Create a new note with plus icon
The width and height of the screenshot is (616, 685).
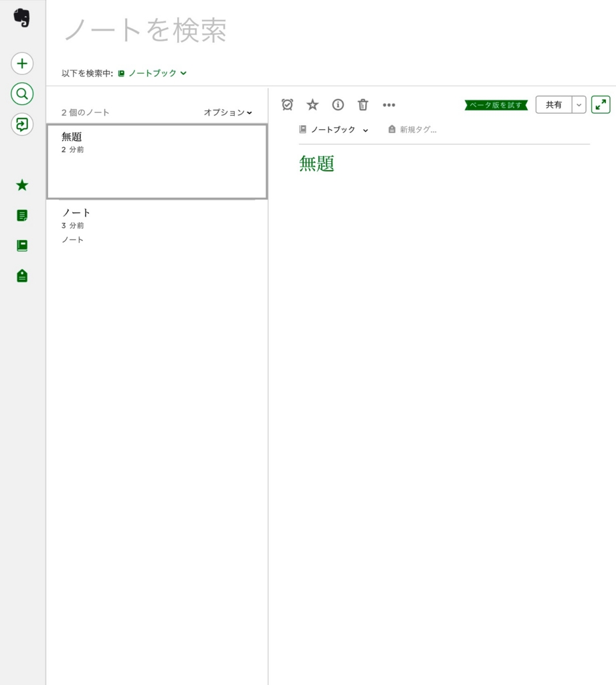22,64
